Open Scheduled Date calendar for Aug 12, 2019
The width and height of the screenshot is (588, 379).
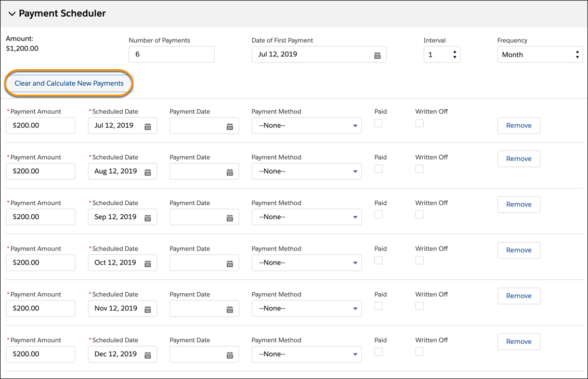(x=148, y=173)
